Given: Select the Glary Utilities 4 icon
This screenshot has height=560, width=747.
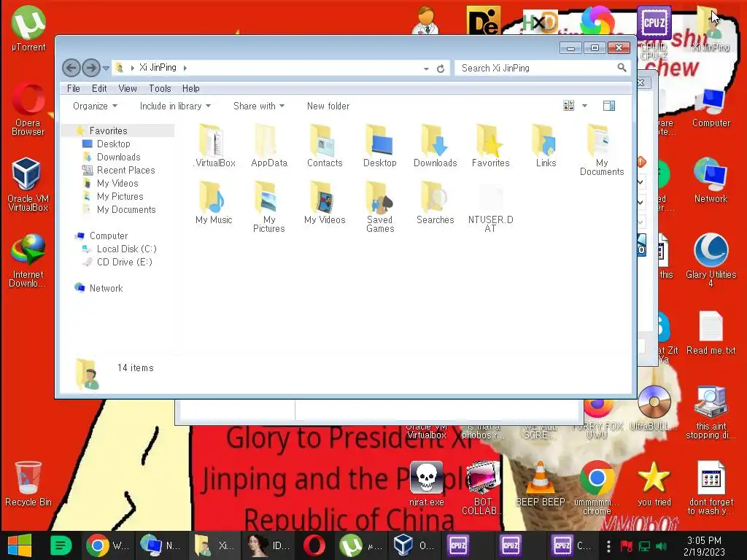Looking at the screenshot, I should (711, 260).
